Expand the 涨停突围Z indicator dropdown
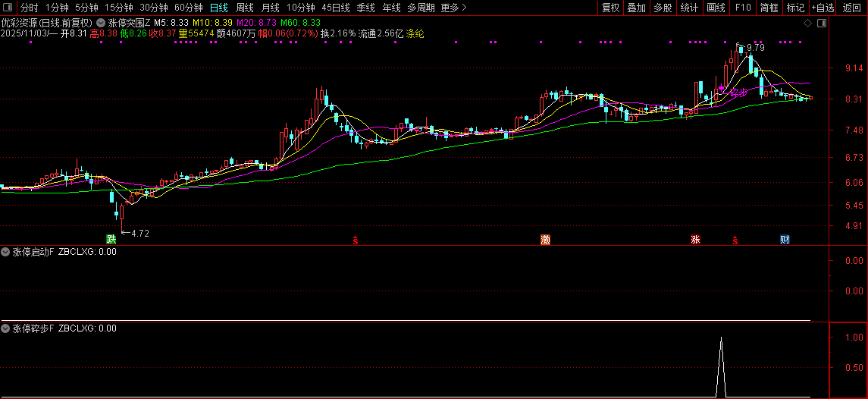Viewport: 868px width, 399px height. (x=101, y=23)
